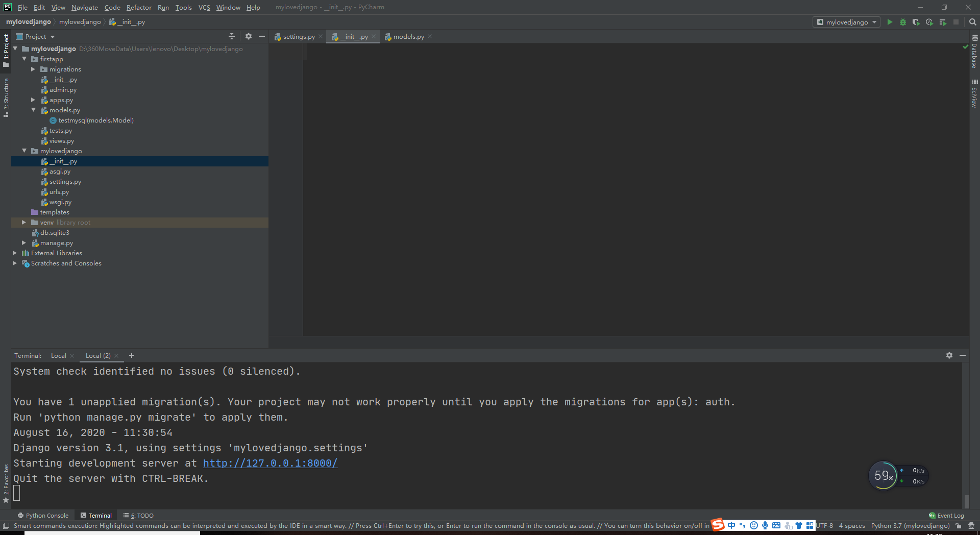Toggle the lock icon in status bar

point(958,526)
